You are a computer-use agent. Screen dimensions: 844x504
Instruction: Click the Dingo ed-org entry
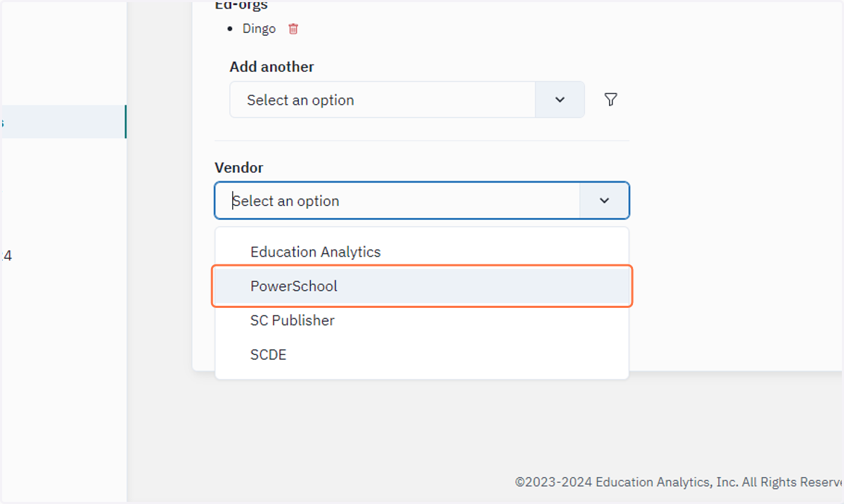click(x=259, y=29)
